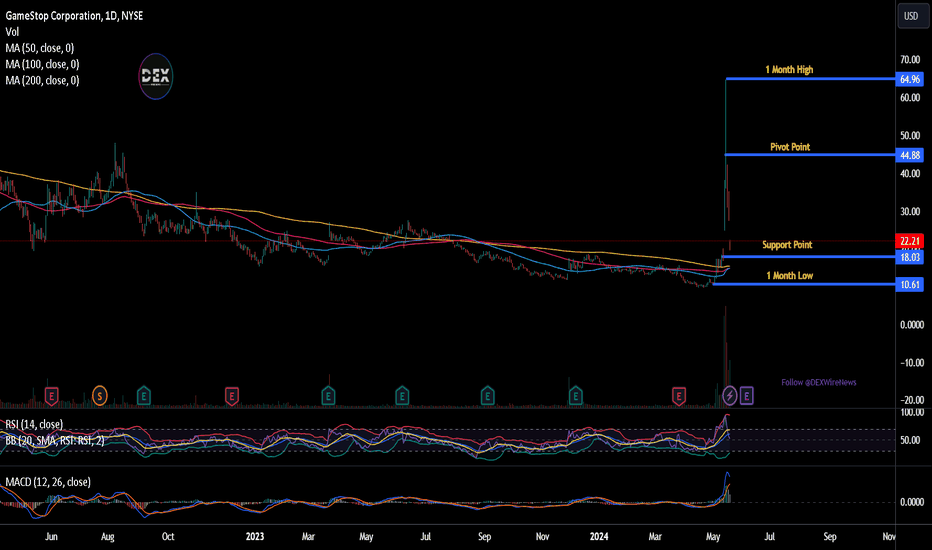Image resolution: width=932 pixels, height=550 pixels.
Task: Click the Pivot Point annotation text
Action: (790, 147)
